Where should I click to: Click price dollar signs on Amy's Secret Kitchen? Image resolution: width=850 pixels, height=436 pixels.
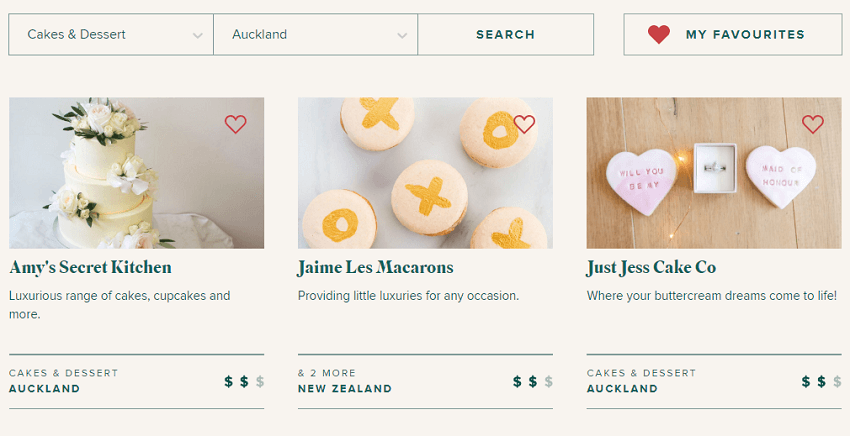tap(244, 381)
